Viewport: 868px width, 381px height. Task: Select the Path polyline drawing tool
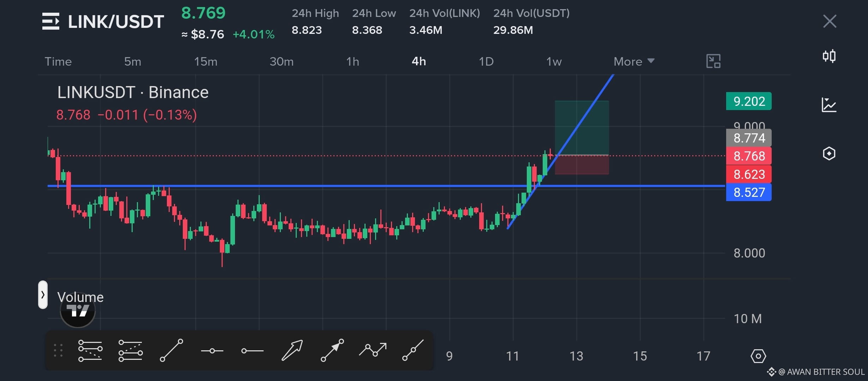point(373,349)
